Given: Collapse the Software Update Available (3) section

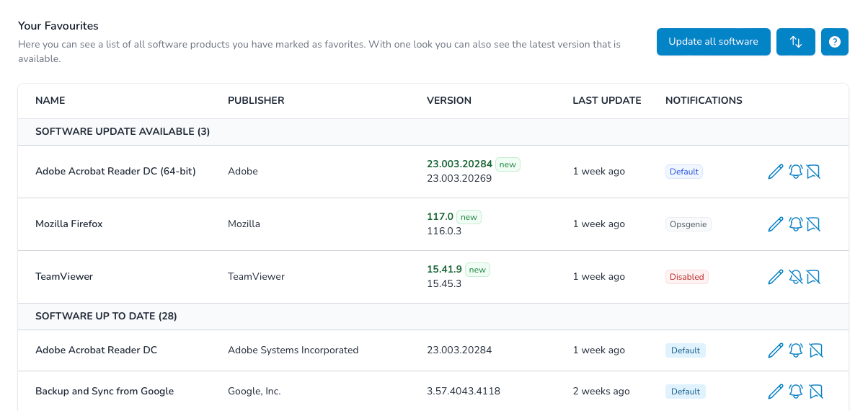Looking at the screenshot, I should tap(433, 132).
